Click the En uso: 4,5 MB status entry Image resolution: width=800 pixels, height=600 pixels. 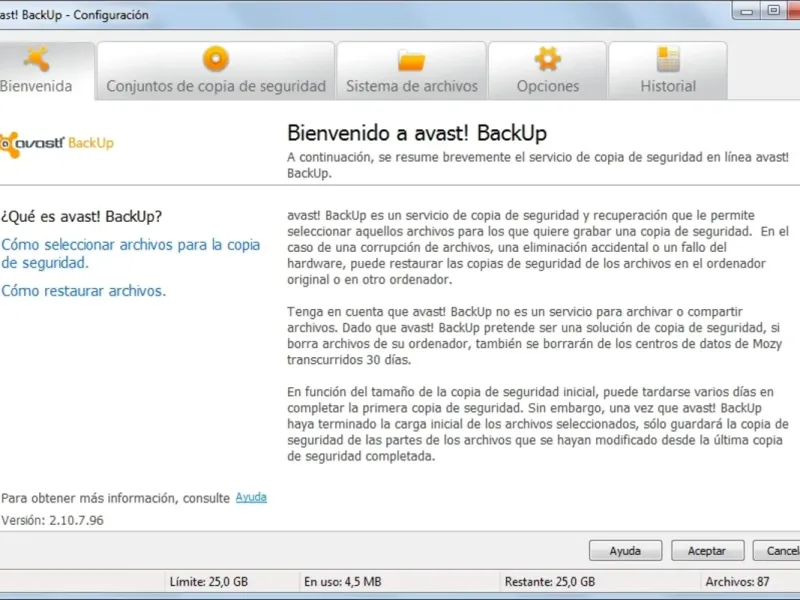(x=343, y=582)
